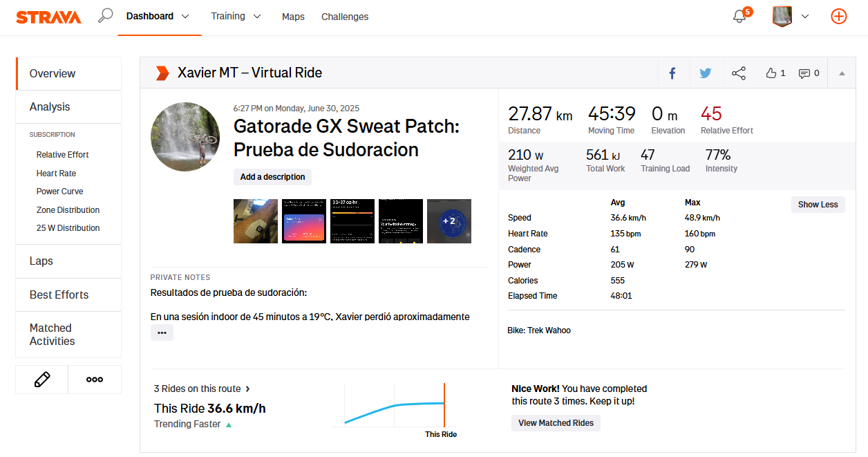Click the Trending Faster label
The image size is (868, 457).
click(187, 425)
